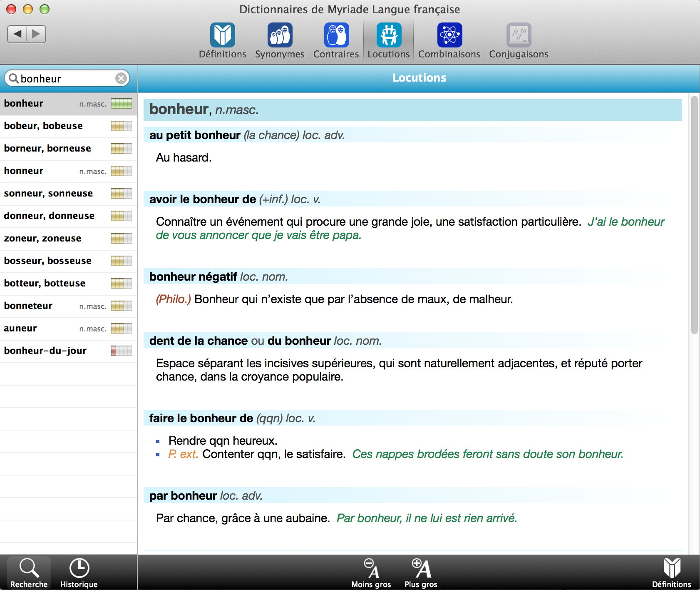Select bobeur, bobeuse in results list
Viewport: 700px width, 590px height.
tap(68, 126)
